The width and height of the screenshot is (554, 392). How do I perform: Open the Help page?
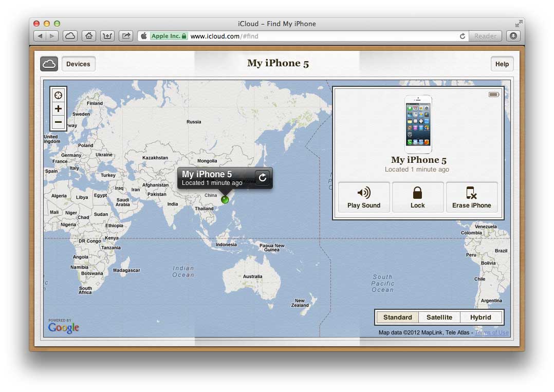point(502,64)
